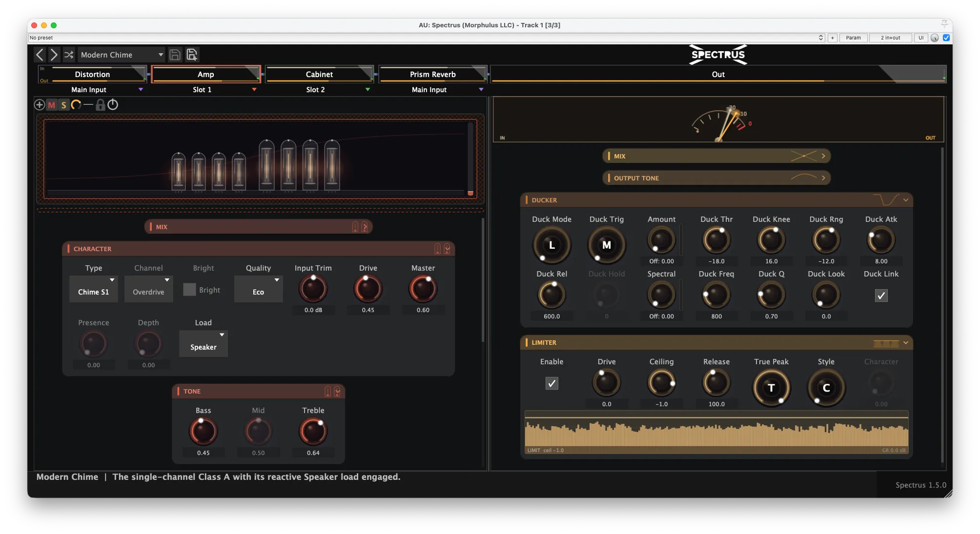Click the TONE section left lock icon
The height and width of the screenshot is (534, 980).
[x=328, y=391]
